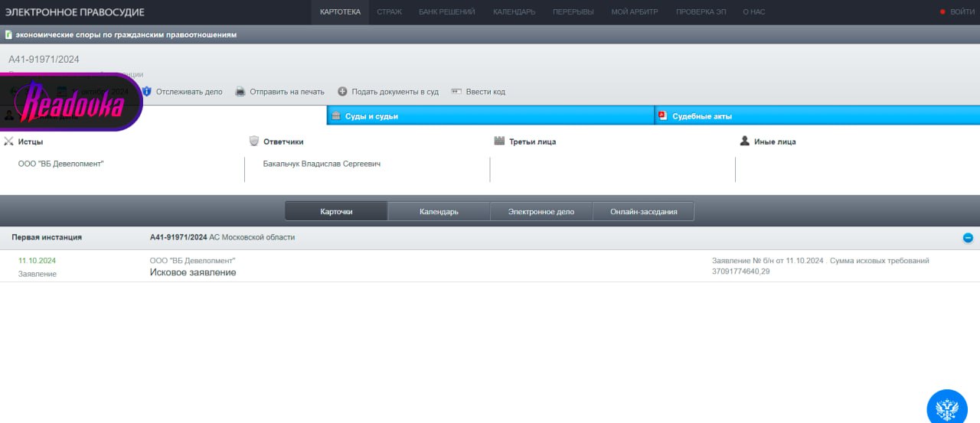Click the PDF icon beside Судебные акты

point(662,116)
